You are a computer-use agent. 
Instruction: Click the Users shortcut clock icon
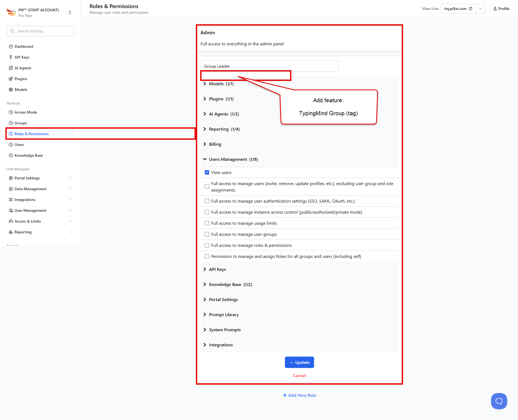(11, 145)
